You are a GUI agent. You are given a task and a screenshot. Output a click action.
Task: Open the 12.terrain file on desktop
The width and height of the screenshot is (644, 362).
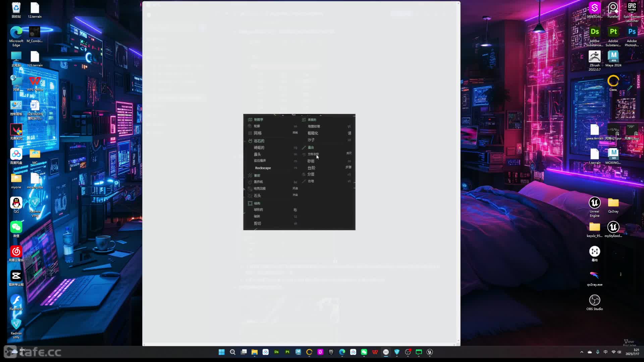pos(35,10)
